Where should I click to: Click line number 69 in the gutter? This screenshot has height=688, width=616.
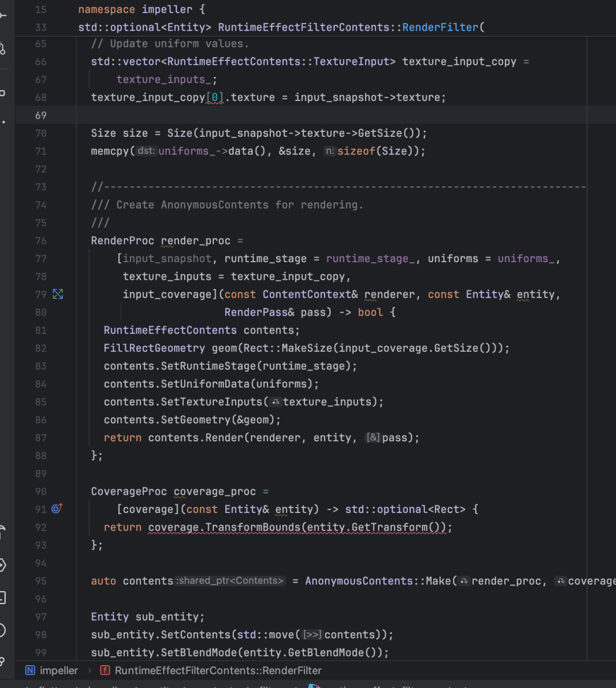(40, 115)
